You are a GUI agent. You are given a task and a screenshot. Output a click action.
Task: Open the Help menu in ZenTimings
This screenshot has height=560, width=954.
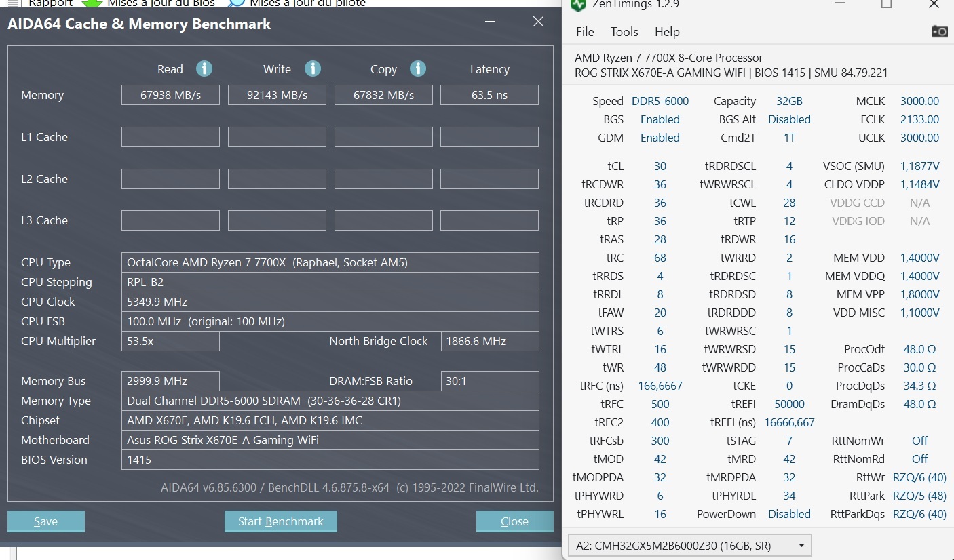click(667, 32)
